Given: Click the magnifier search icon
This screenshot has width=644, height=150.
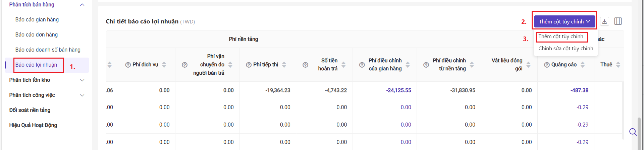Looking at the screenshot, I should pos(633,132).
